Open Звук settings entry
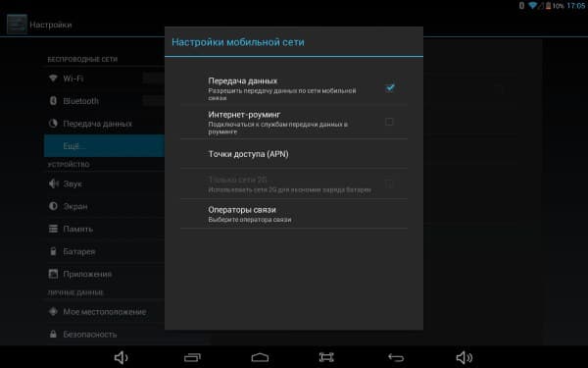The image size is (588, 368). click(x=104, y=184)
